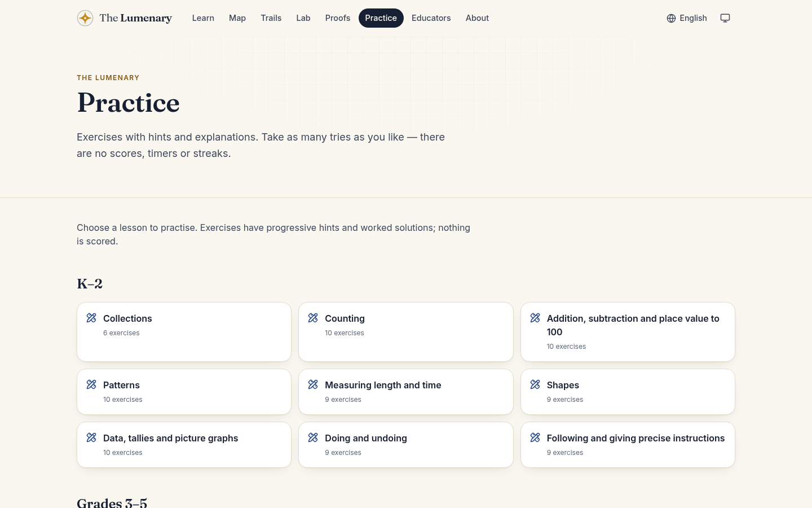This screenshot has width=812, height=508.
Task: Go to the Map page
Action: coord(237,18)
